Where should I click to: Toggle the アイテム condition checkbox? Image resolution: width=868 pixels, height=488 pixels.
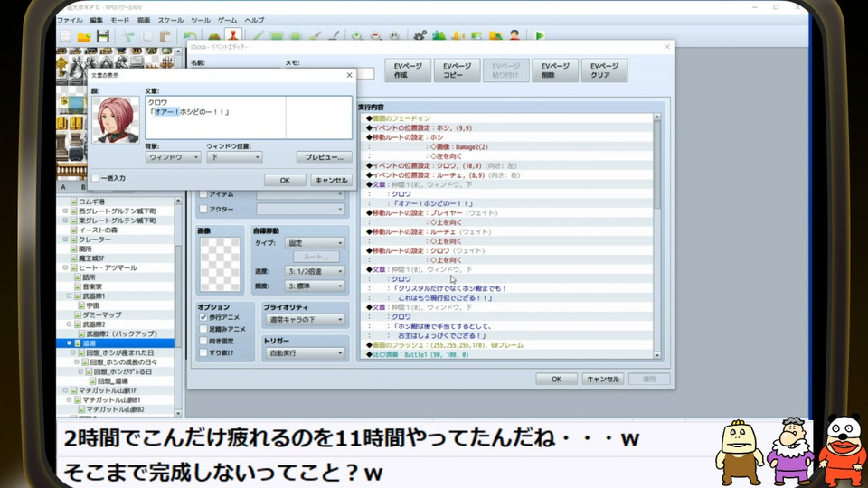click(203, 194)
